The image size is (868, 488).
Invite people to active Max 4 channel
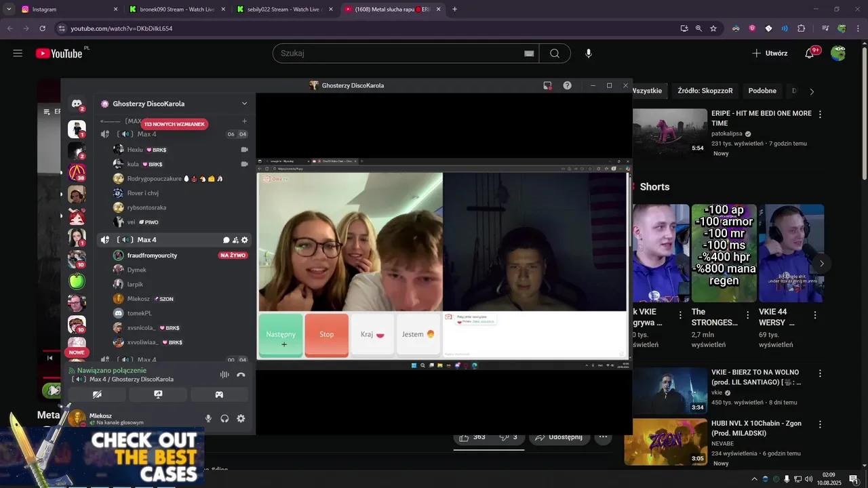click(235, 240)
